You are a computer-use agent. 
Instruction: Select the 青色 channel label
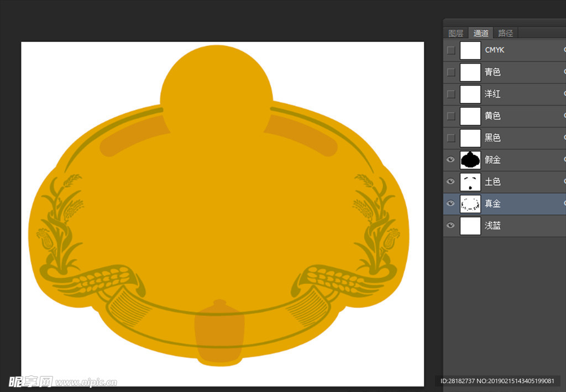tap(492, 72)
